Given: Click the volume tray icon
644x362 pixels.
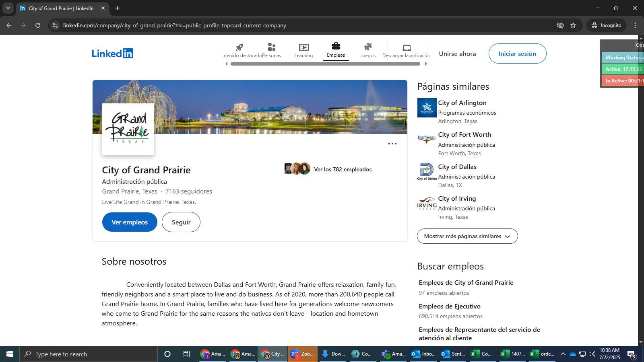Looking at the screenshot, I should tap(592, 354).
